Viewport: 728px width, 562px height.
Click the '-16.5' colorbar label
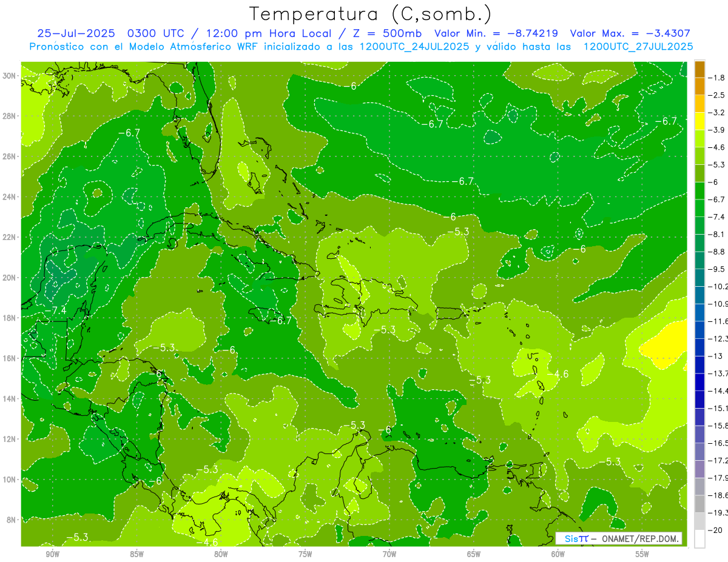tap(718, 443)
